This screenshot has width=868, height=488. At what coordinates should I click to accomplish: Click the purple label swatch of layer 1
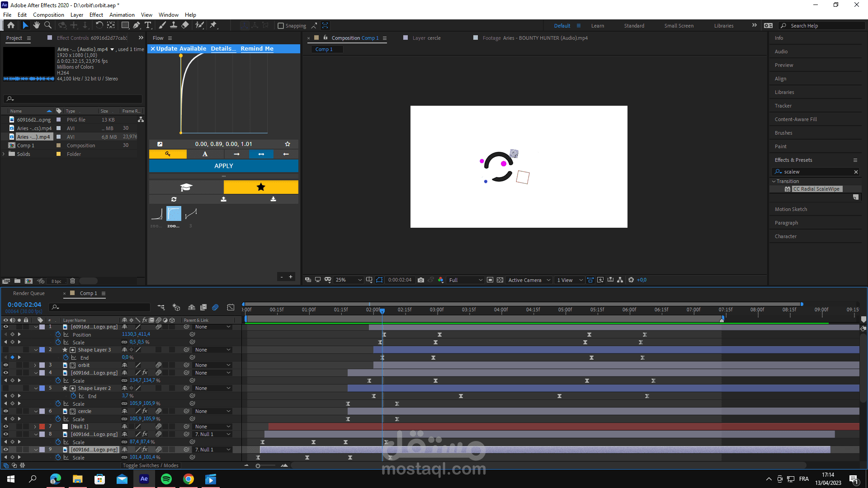click(x=42, y=327)
